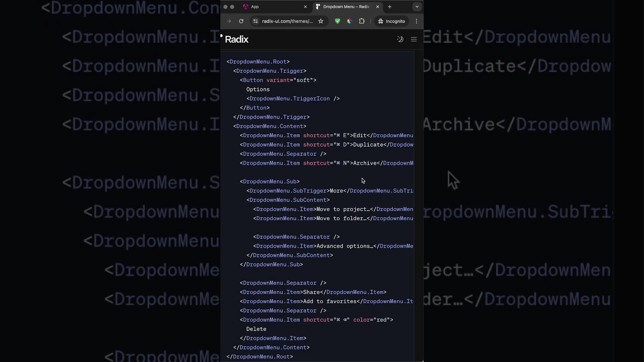Reload the current page

pyautogui.click(x=241, y=21)
